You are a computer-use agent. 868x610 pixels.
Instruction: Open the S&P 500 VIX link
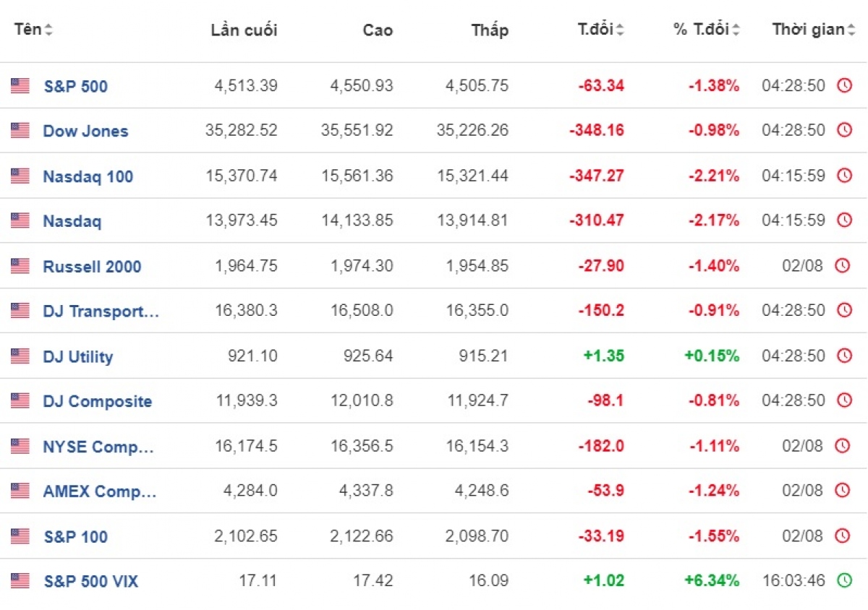click(x=90, y=581)
